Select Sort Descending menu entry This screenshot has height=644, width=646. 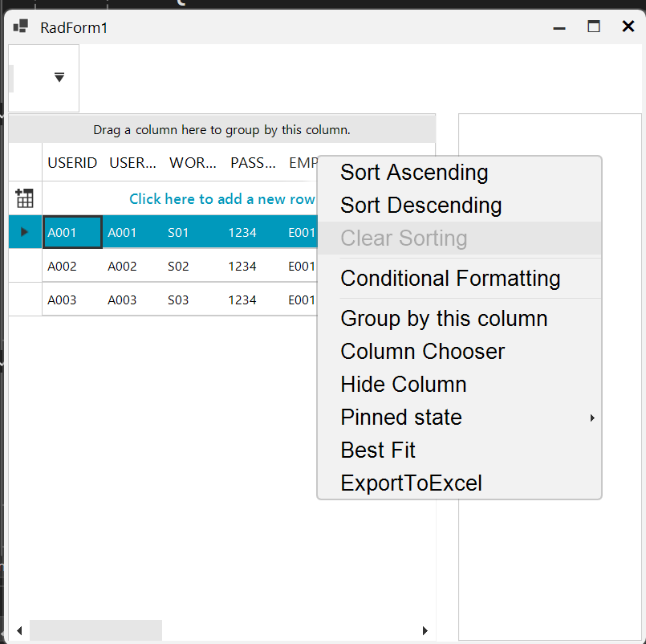(421, 206)
